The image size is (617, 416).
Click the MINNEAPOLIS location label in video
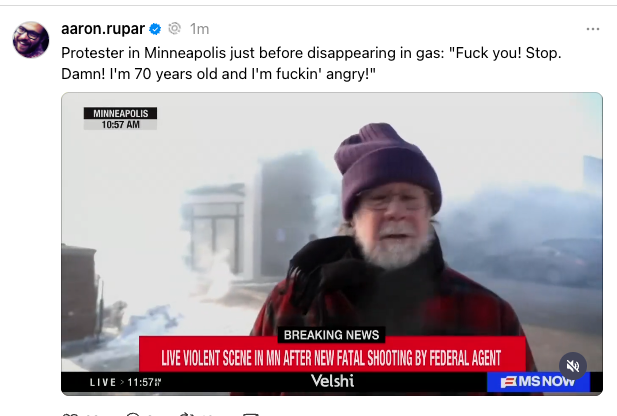click(x=120, y=113)
